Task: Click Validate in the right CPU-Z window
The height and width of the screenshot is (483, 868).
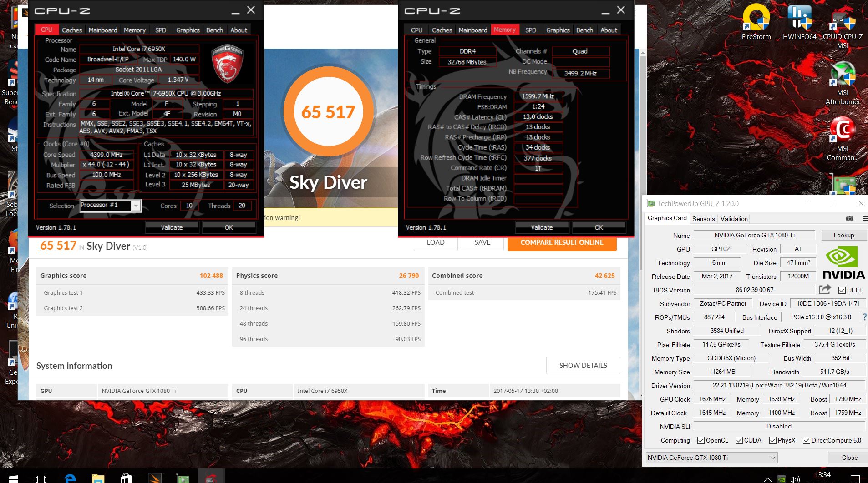Action: click(542, 227)
